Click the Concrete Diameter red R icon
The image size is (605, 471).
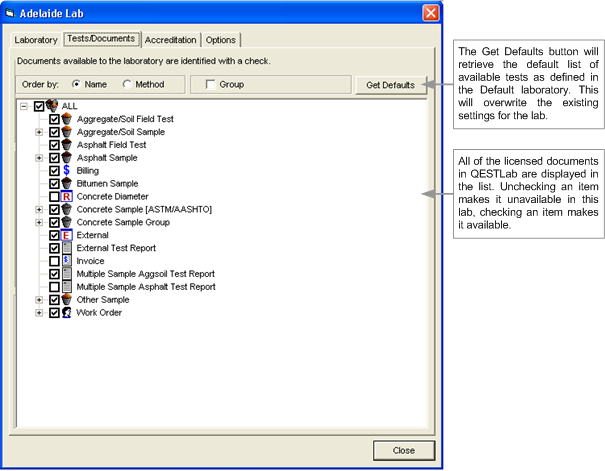pos(67,197)
